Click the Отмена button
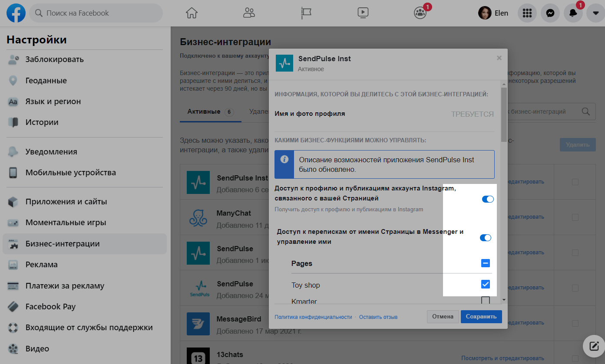Viewport: 605px width, 364px height. click(443, 317)
